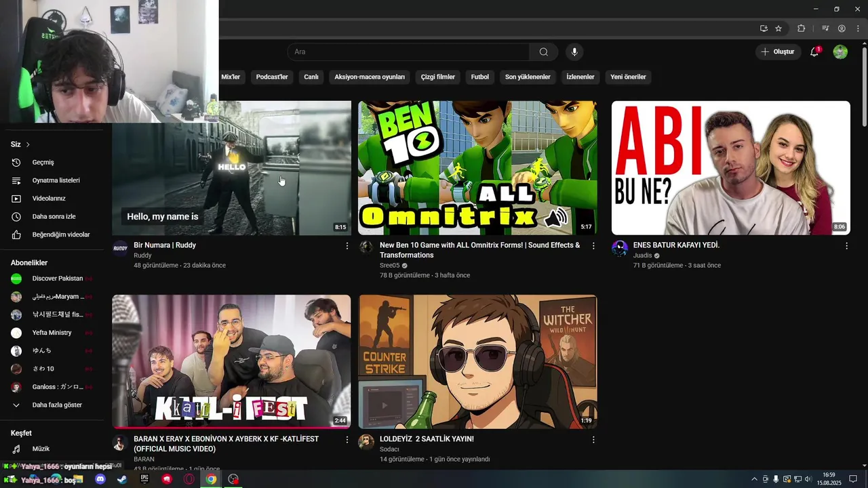868x488 pixels.
Task: Open more options for ENES BATUR video
Action: [x=846, y=246]
